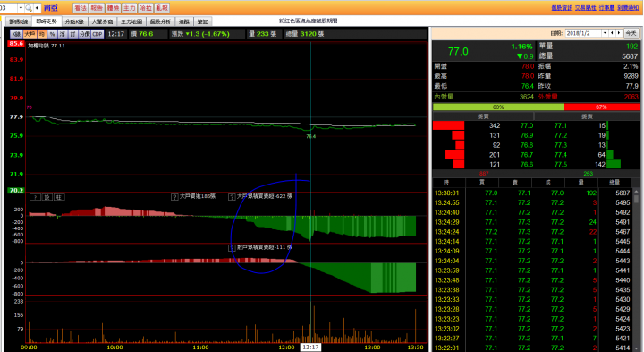Open the 個股資訊 link

tap(562, 8)
